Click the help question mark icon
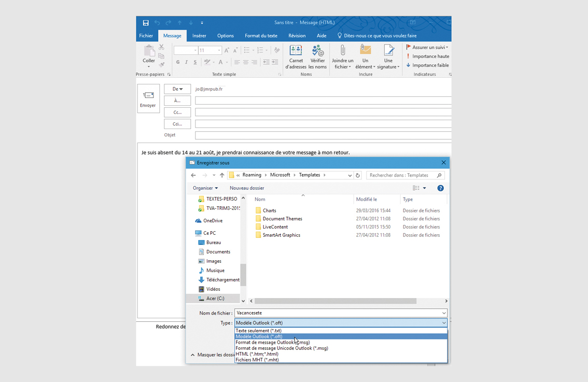Image resolution: width=588 pixels, height=382 pixels. [441, 188]
